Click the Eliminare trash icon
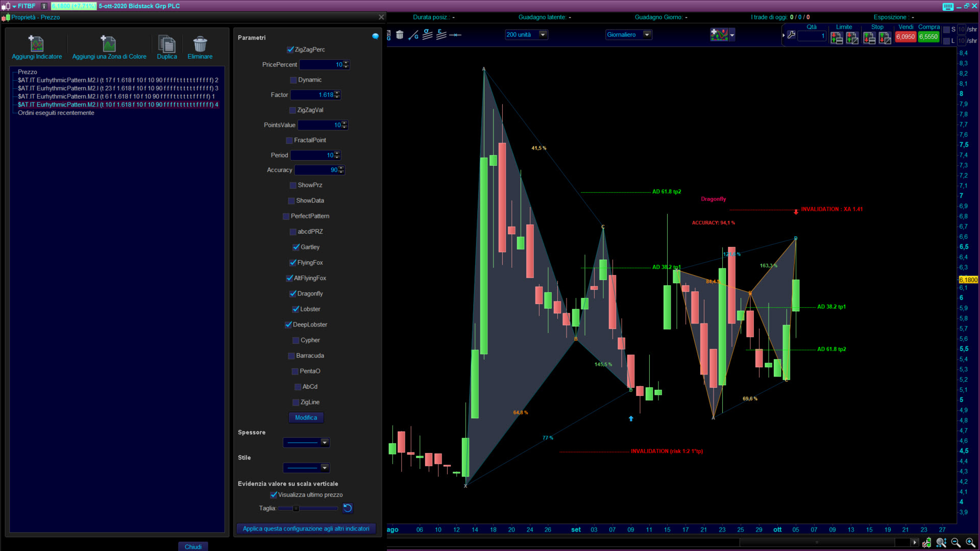 pyautogui.click(x=200, y=44)
